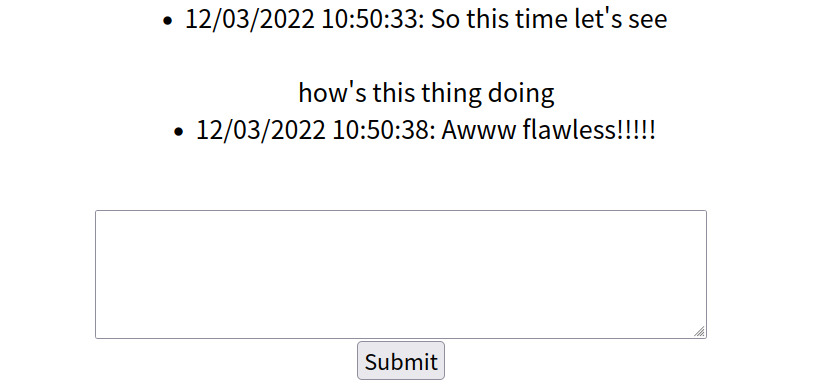Click the Submit button
This screenshot has height=390, width=814.
(401, 361)
